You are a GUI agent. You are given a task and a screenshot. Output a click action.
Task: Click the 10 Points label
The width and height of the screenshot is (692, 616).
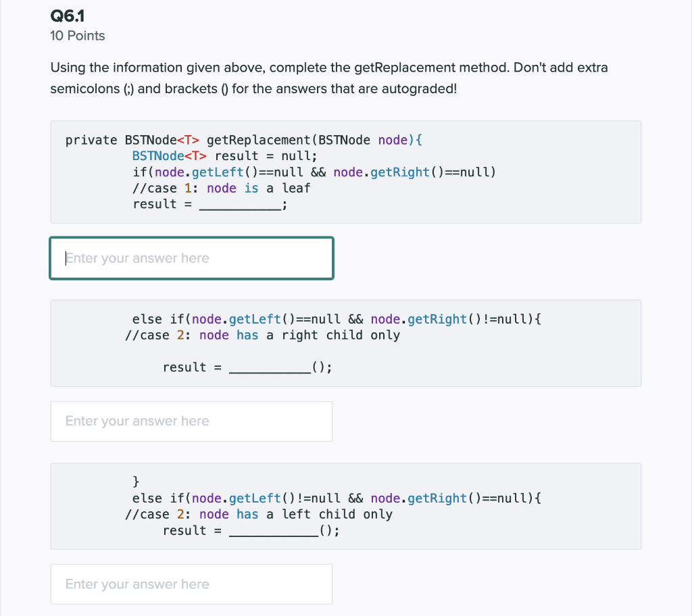(x=77, y=36)
